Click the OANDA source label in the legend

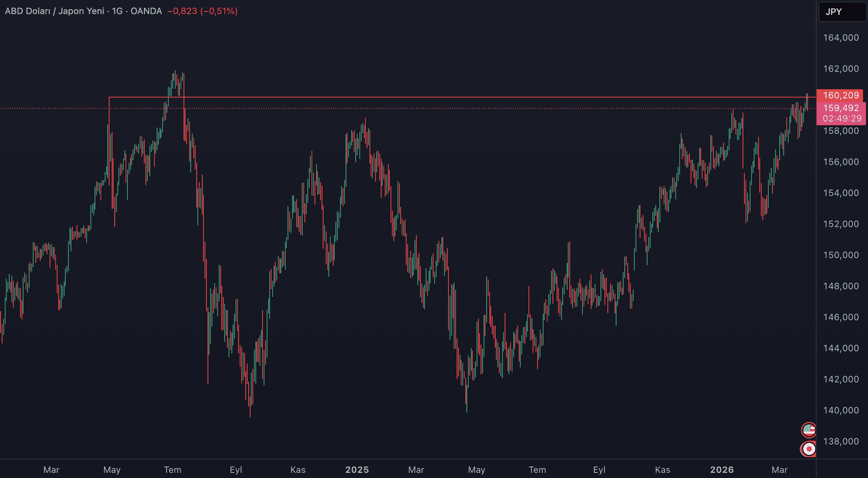click(x=146, y=11)
